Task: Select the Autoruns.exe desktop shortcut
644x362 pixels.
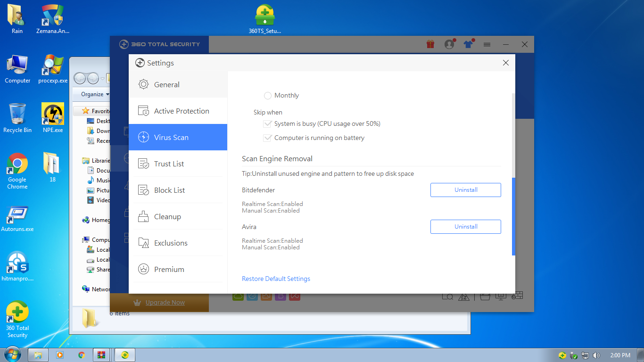Action: click(x=17, y=219)
